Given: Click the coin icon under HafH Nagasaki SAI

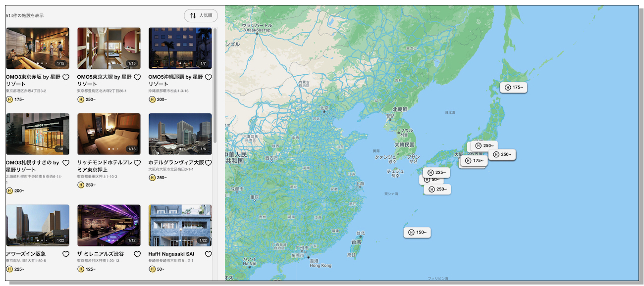Looking at the screenshot, I should [152, 269].
